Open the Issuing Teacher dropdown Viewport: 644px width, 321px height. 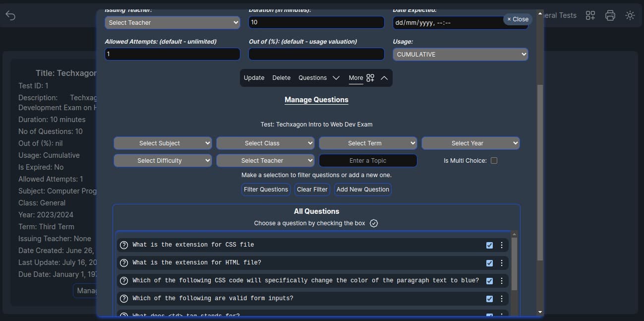pyautogui.click(x=172, y=22)
